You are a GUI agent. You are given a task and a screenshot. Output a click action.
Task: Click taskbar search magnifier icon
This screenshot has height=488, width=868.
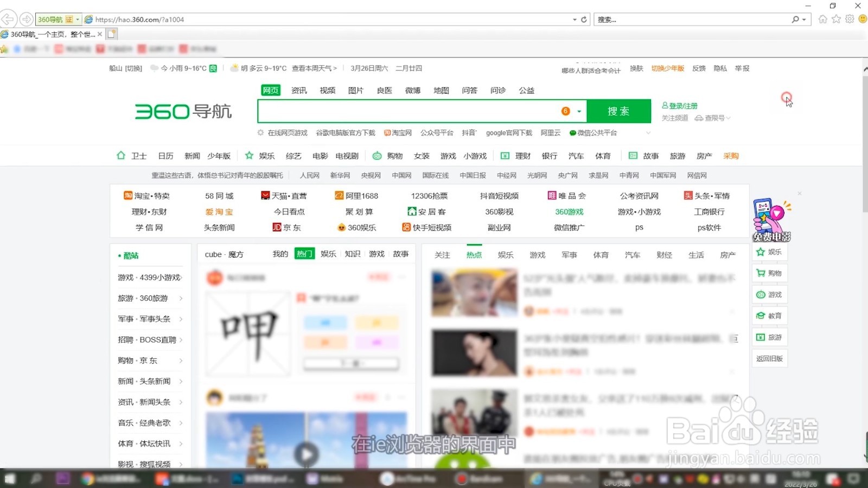coord(36,478)
